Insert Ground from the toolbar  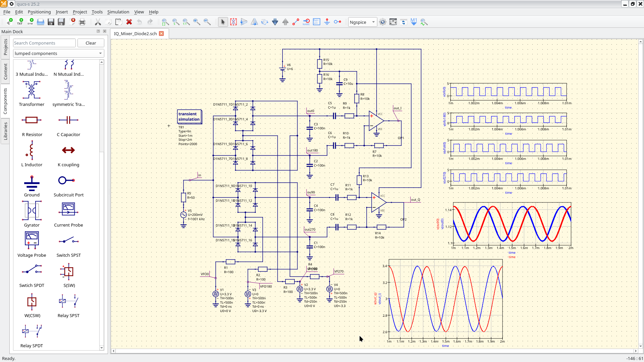[x=327, y=22]
